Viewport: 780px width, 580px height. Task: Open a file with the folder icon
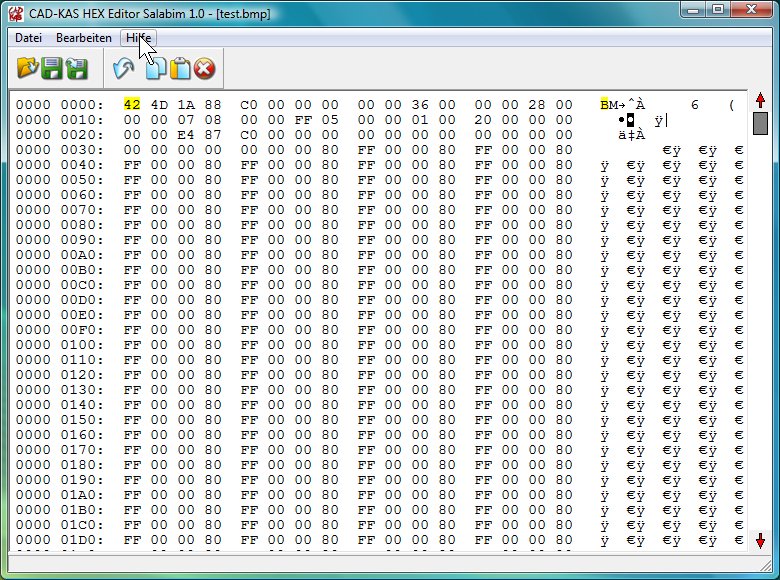27,69
